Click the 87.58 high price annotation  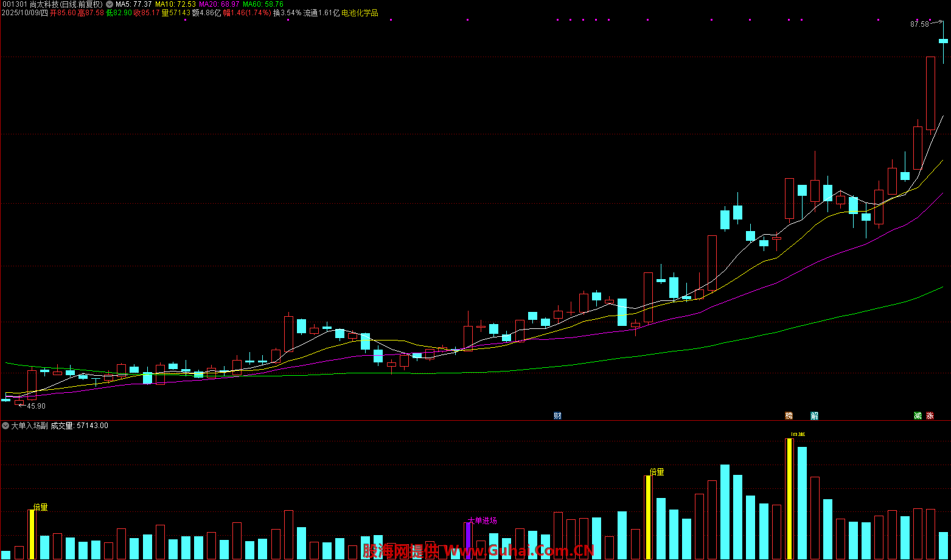(x=919, y=24)
